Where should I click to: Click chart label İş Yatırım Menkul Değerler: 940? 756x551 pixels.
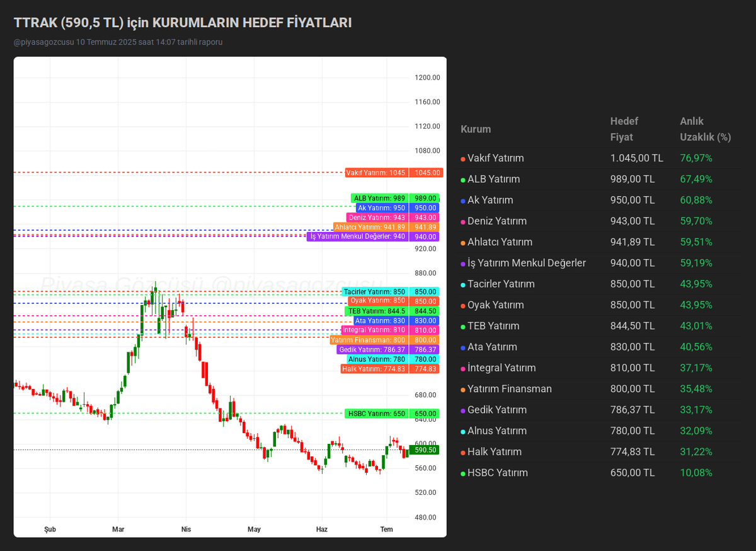coord(357,236)
